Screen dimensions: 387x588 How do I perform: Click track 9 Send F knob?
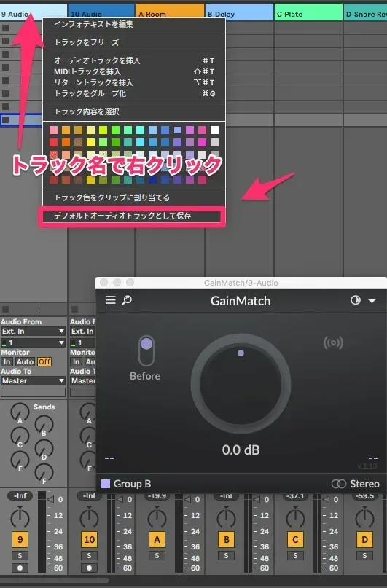pos(44,472)
